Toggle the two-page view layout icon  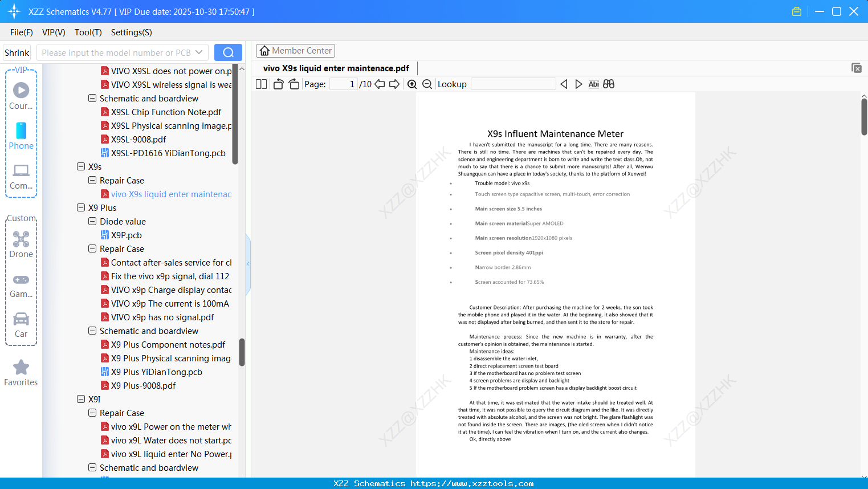[x=261, y=84]
